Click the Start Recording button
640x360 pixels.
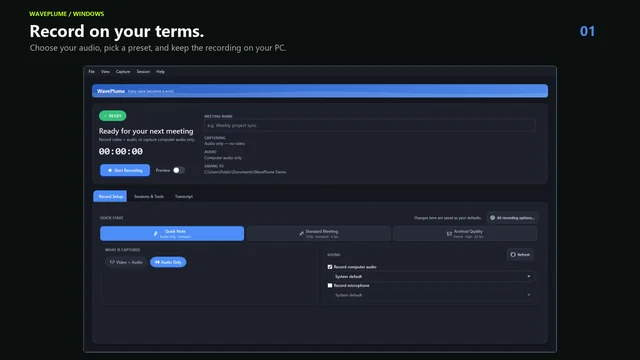[x=125, y=170]
